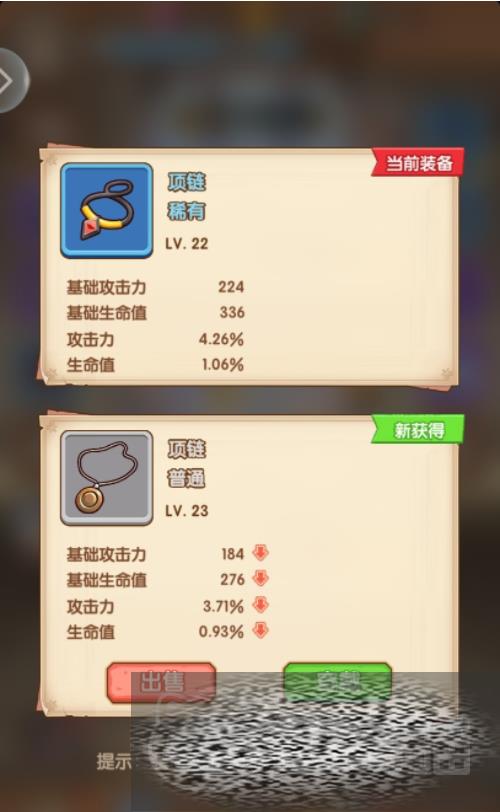Select the 稀有 rarity label
This screenshot has height=812, width=500.
186,211
